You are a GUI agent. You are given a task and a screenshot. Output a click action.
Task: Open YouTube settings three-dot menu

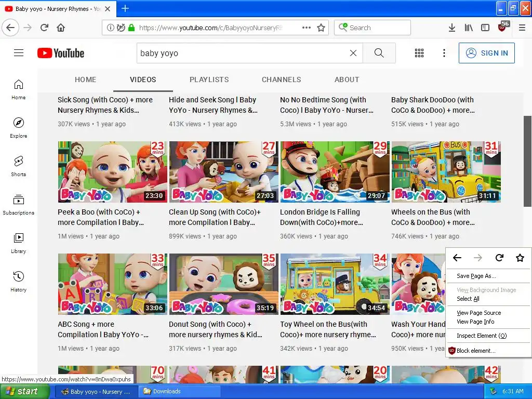click(444, 53)
